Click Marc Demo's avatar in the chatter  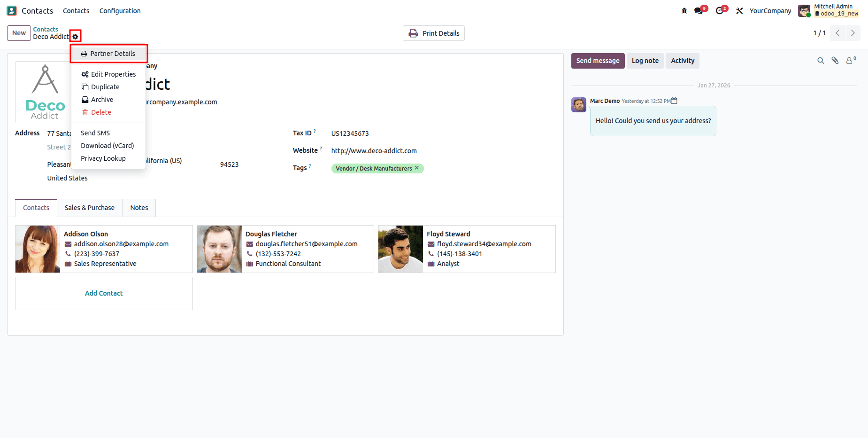pyautogui.click(x=578, y=105)
